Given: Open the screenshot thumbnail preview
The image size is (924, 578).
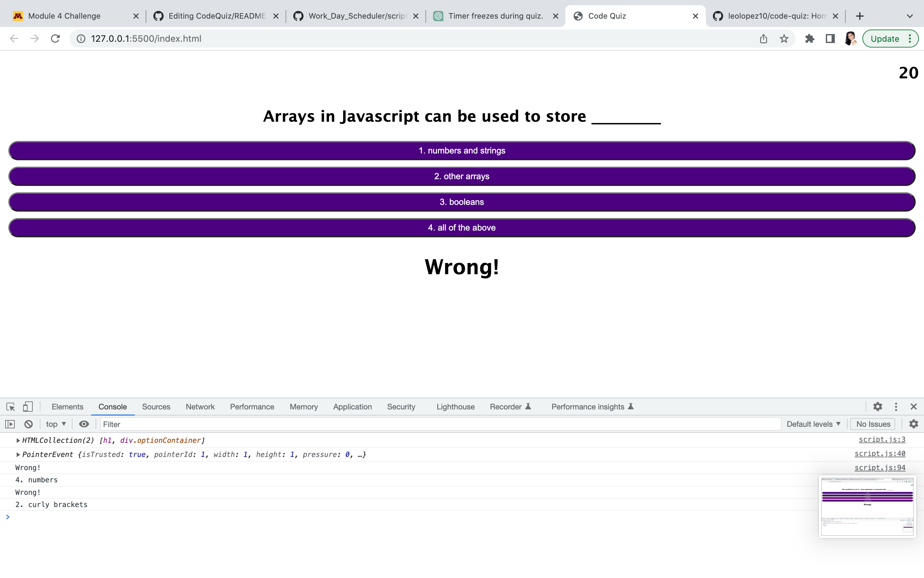Looking at the screenshot, I should [867, 506].
